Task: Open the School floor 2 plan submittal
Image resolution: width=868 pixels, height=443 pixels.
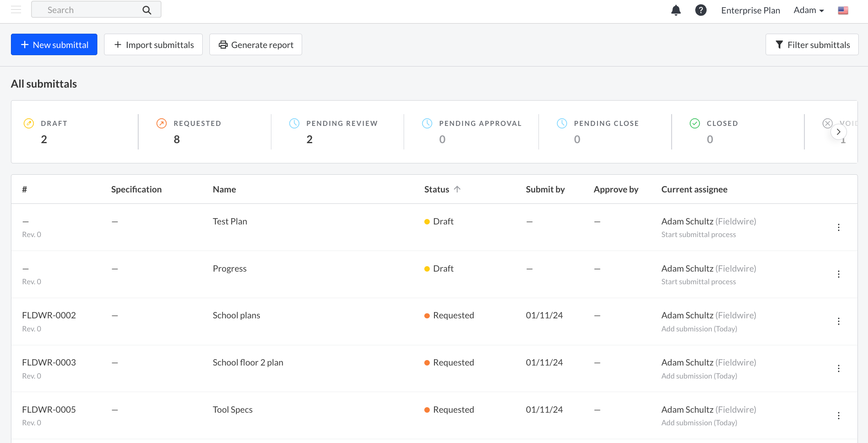Action: [248, 363]
